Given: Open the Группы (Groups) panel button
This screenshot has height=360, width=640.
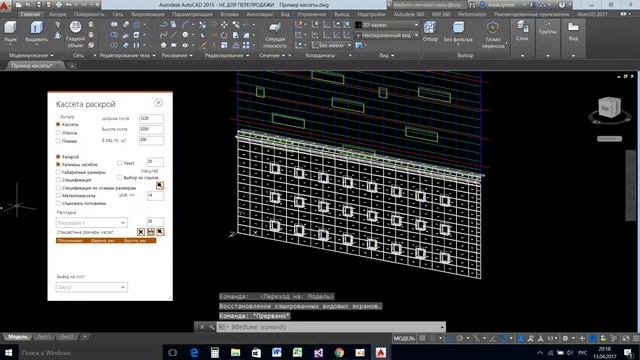Looking at the screenshot, I should pyautogui.click(x=547, y=28).
